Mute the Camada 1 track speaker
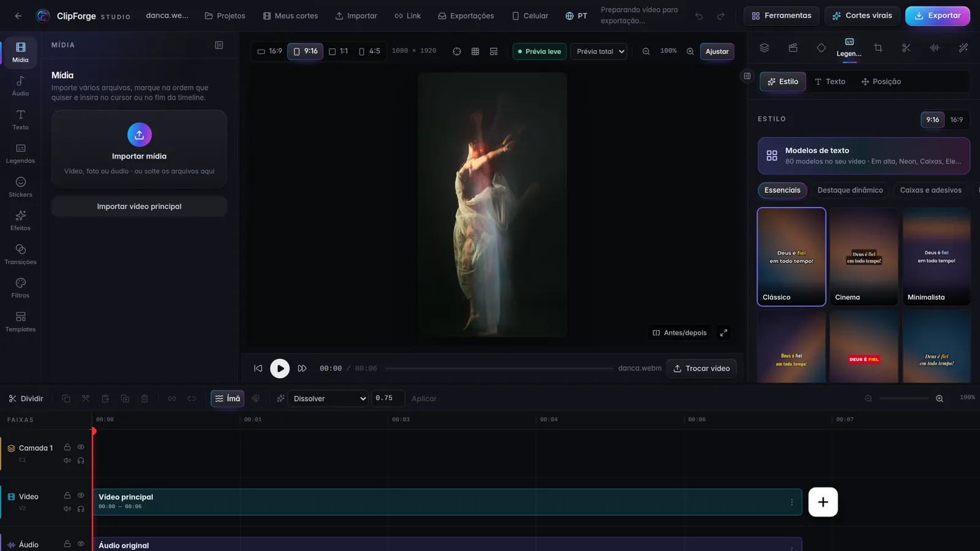The height and width of the screenshot is (551, 980). [x=67, y=460]
